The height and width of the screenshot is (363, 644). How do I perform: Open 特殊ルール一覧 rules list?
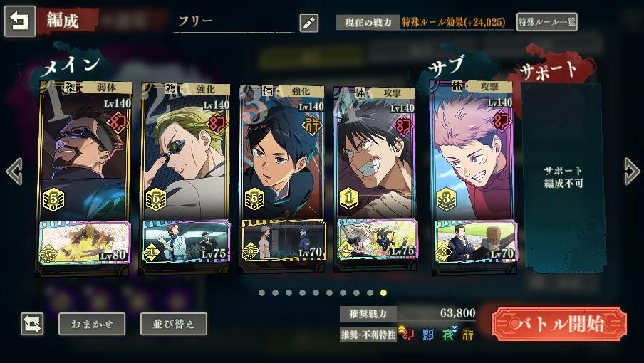click(546, 22)
